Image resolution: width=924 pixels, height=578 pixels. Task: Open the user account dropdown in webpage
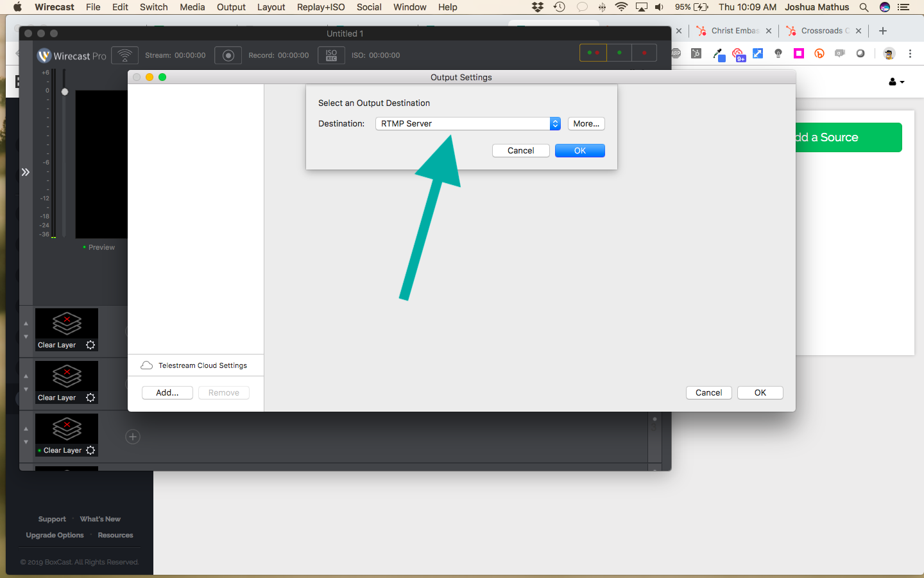tap(896, 82)
